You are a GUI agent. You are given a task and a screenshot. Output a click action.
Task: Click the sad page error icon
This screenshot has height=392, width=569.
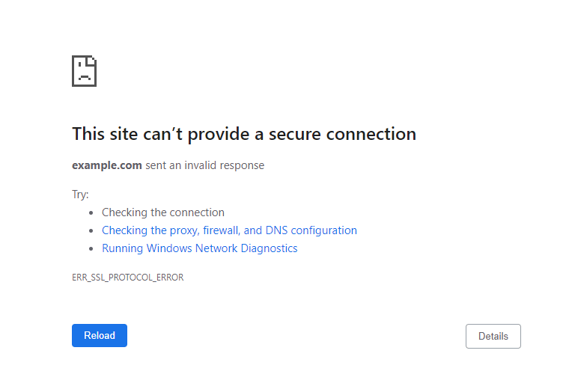coord(84,71)
